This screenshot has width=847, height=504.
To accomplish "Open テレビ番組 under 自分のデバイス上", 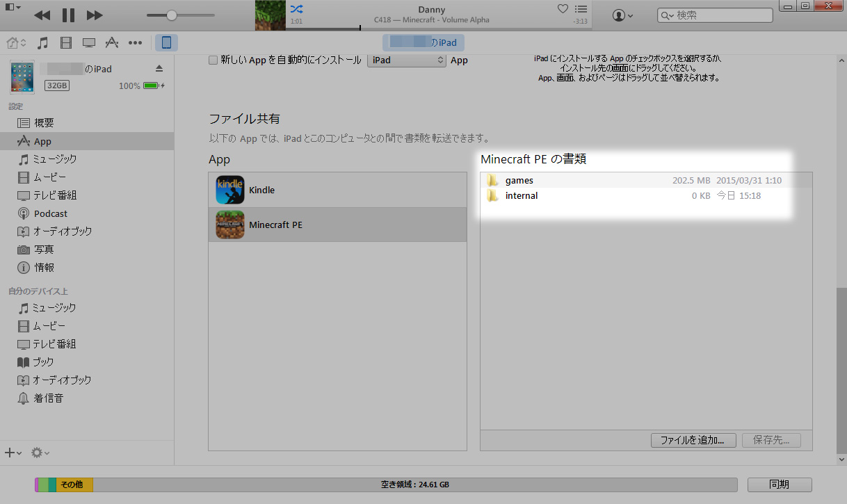I will tap(87, 344).
